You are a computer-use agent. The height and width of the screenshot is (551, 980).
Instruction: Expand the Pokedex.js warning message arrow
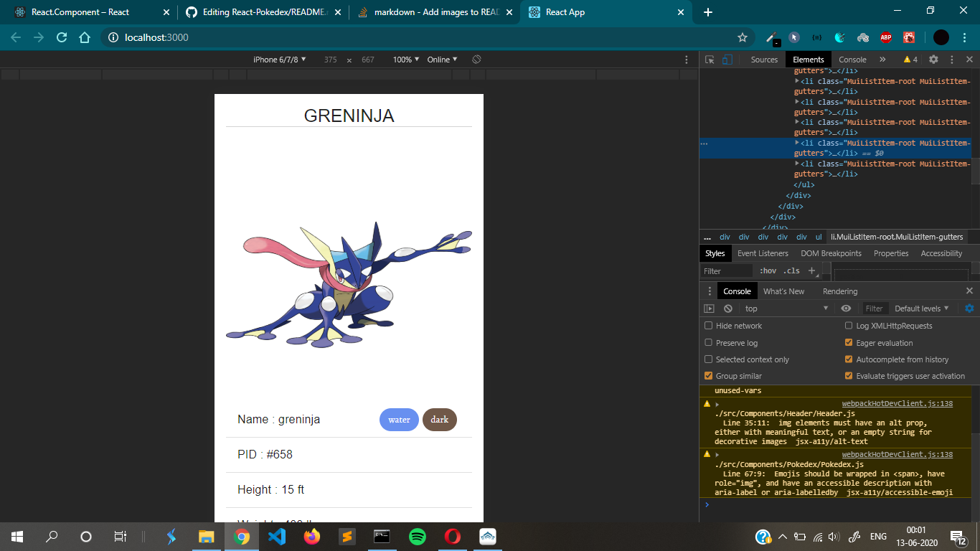717,455
